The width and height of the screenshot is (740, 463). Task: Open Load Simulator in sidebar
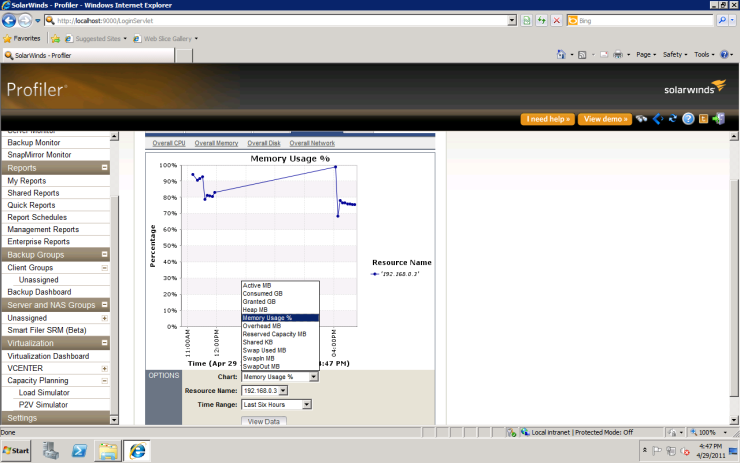pyautogui.click(x=44, y=393)
